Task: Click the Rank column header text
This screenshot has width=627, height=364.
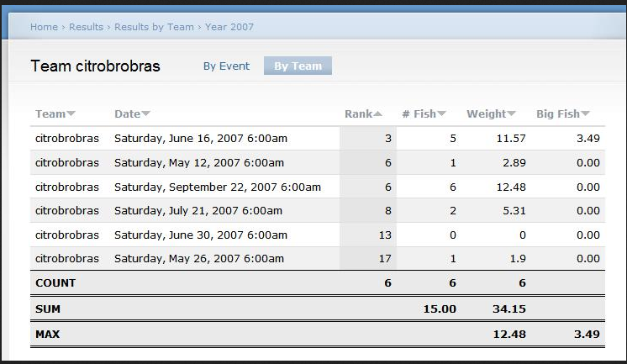Action: [358, 114]
